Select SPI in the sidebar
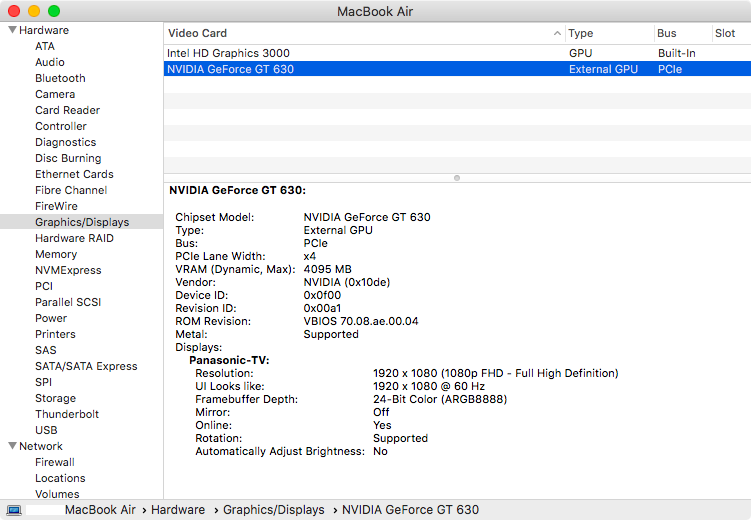Viewport: 751px width, 520px height. click(x=44, y=382)
